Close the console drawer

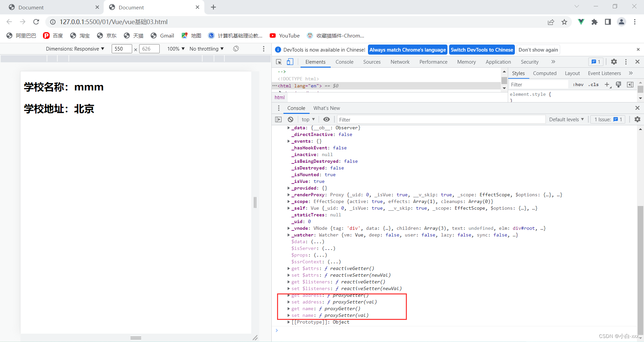637,108
